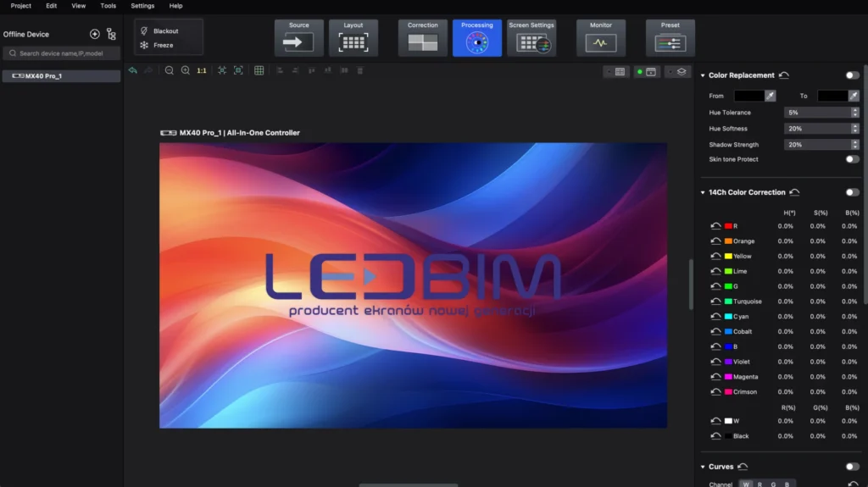Collapse the Curves section

click(x=703, y=467)
